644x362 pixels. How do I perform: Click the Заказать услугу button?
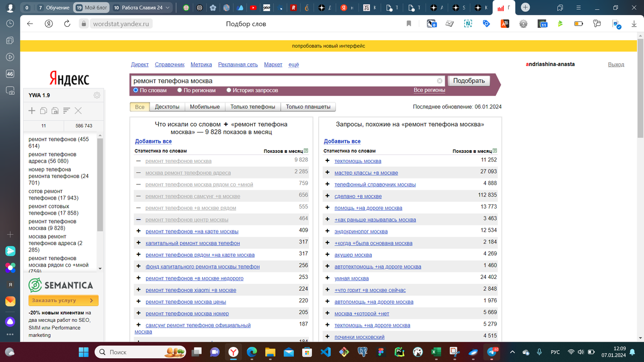[x=63, y=301]
